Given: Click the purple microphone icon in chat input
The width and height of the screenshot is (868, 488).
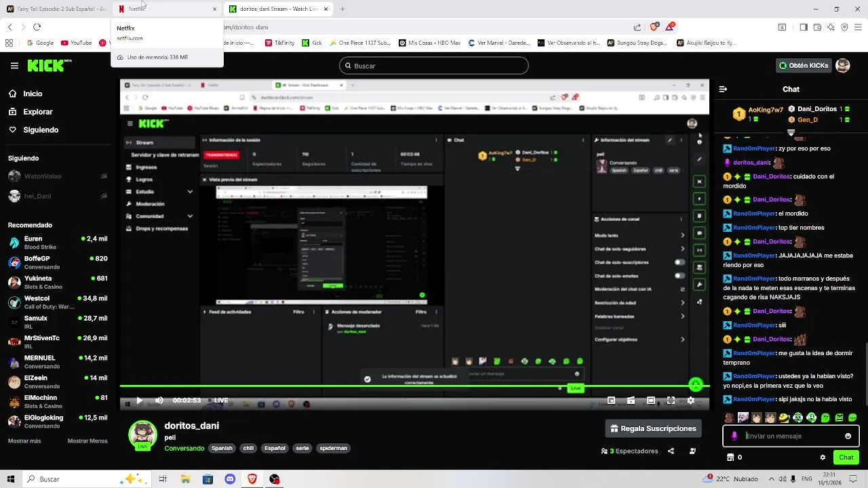Looking at the screenshot, I should tap(734, 436).
